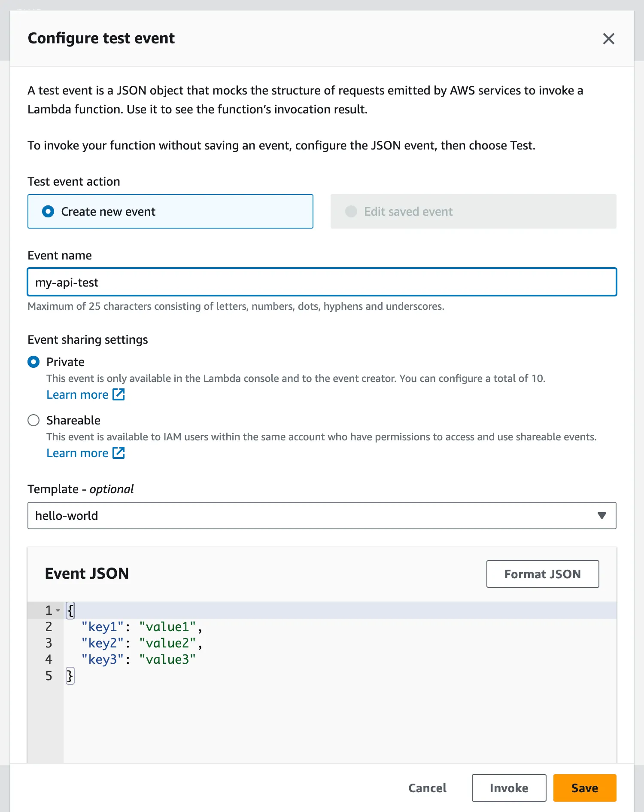Open Learn more link under Private
This screenshot has height=812, width=644.
(77, 395)
